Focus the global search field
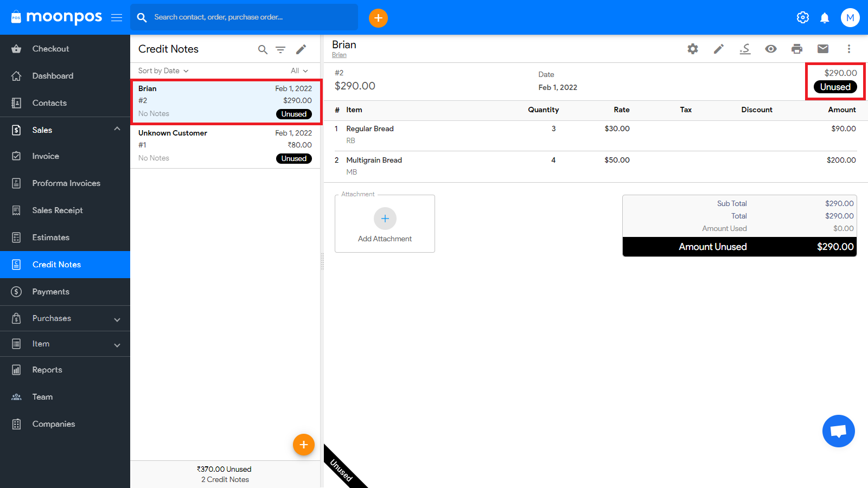 [x=244, y=17]
